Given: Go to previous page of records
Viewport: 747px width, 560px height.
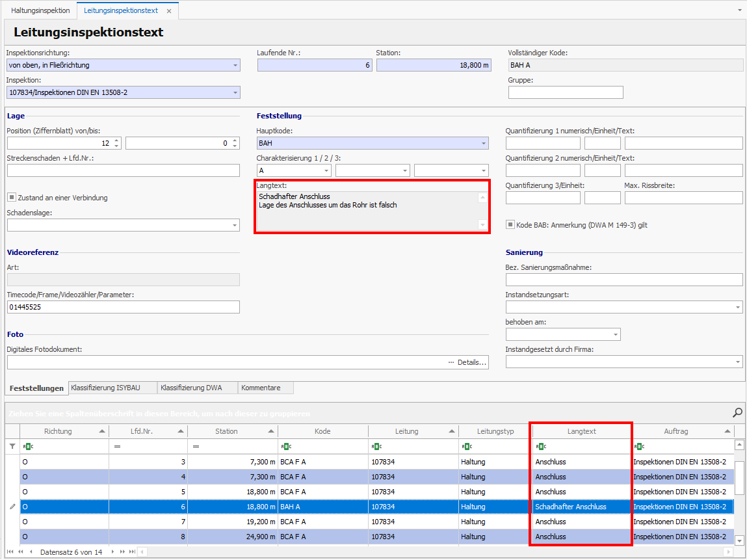Looking at the screenshot, I should point(21,552).
